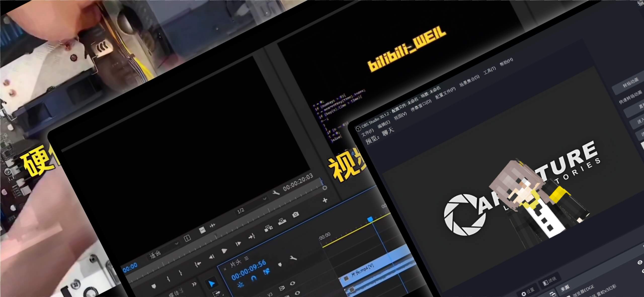Screen dimensions: 644x297
Task: Hide the 浏览器EDGE source in OBS
Action: pyautogui.click(x=640, y=262)
